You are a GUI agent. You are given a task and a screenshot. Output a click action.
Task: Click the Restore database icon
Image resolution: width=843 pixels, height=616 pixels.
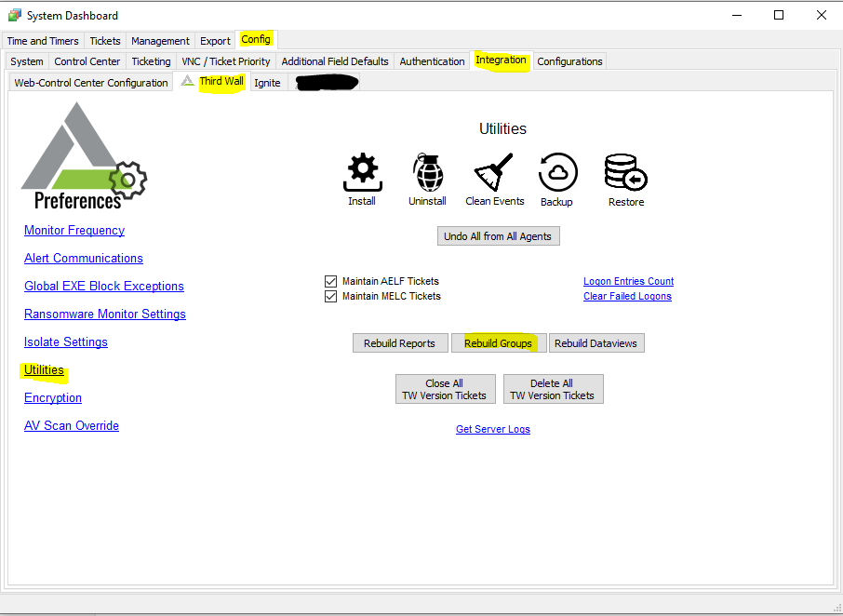(625, 172)
